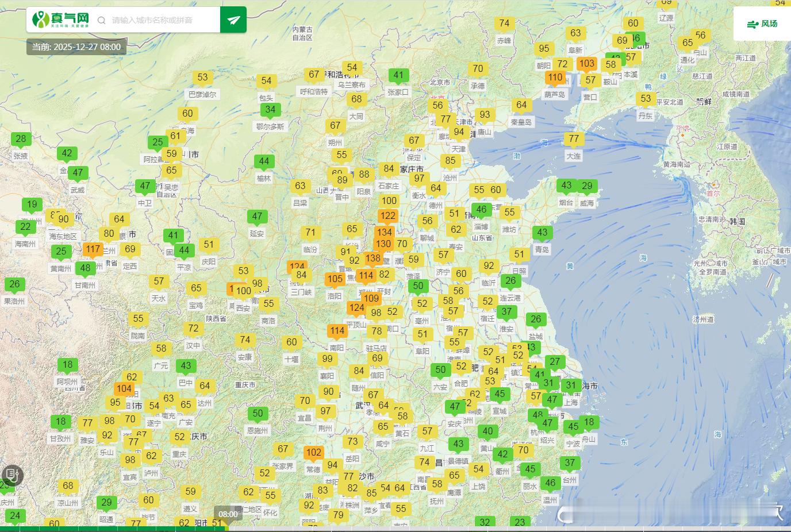Viewport: 791px width, 532px height.
Task: Select the 54 marker for 包头
Action: point(266,82)
